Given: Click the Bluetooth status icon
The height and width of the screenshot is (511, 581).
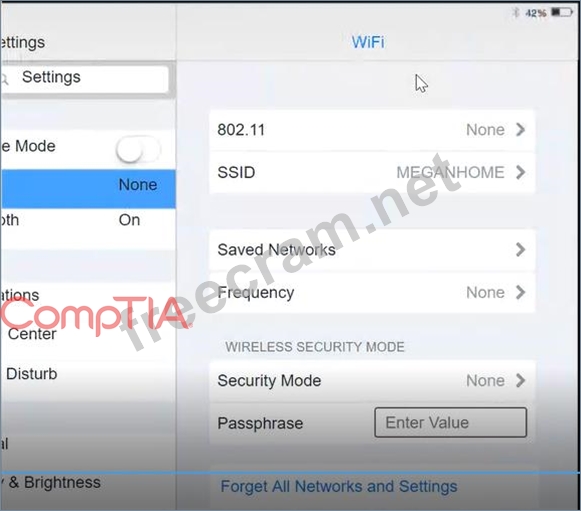Looking at the screenshot, I should click(515, 13).
